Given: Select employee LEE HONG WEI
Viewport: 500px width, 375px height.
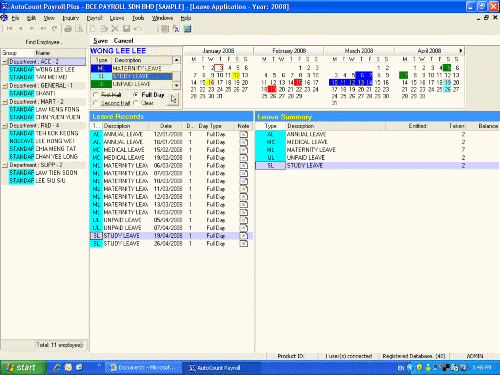Looking at the screenshot, I should (55, 141).
